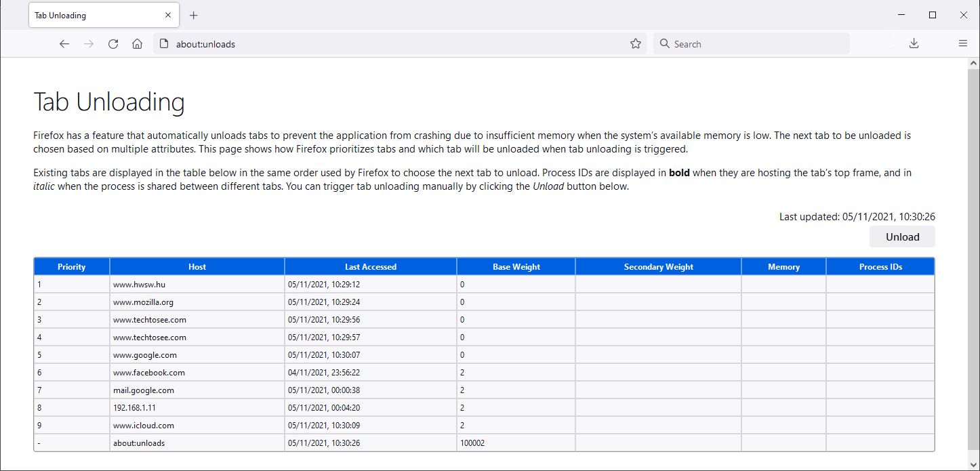
Task: Select the www.facebook.com host cell
Action: coord(197,373)
